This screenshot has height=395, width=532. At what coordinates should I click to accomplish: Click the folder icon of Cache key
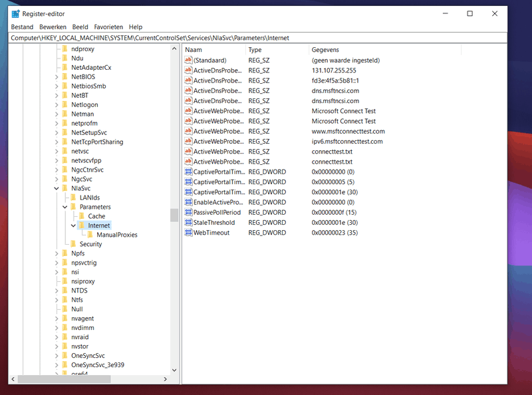pos(82,216)
